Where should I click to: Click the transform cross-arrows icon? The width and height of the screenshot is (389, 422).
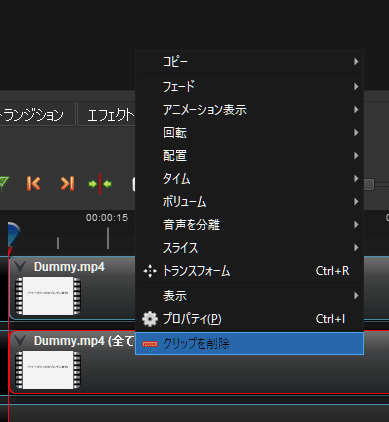[x=150, y=271]
